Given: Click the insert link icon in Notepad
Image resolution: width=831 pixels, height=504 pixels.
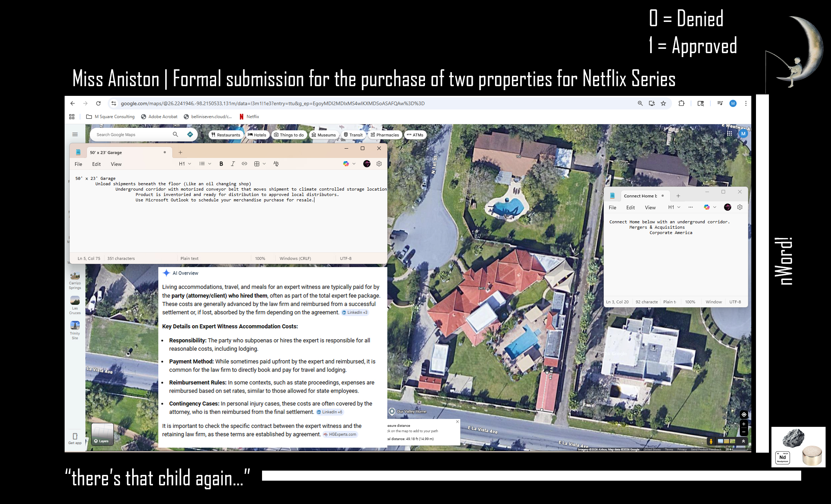Looking at the screenshot, I should [x=244, y=164].
